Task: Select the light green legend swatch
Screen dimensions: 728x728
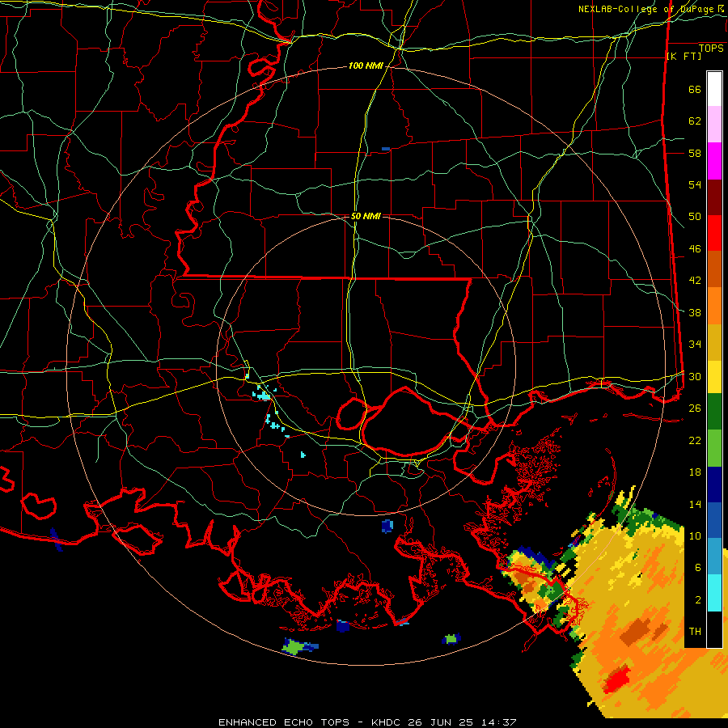Action: [714, 448]
